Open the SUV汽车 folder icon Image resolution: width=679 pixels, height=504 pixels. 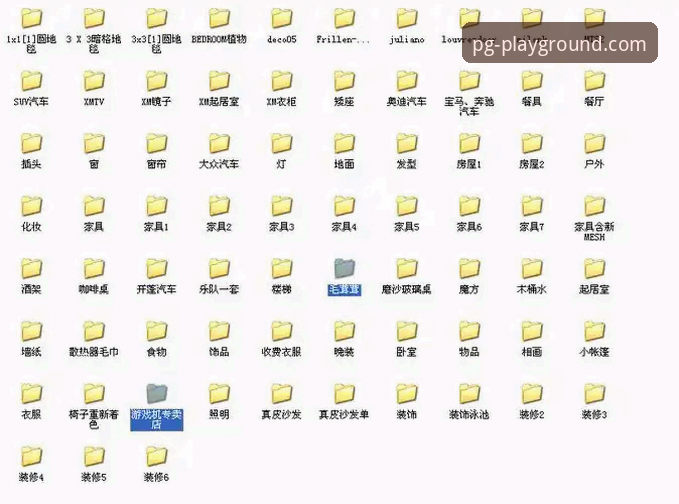point(32,81)
